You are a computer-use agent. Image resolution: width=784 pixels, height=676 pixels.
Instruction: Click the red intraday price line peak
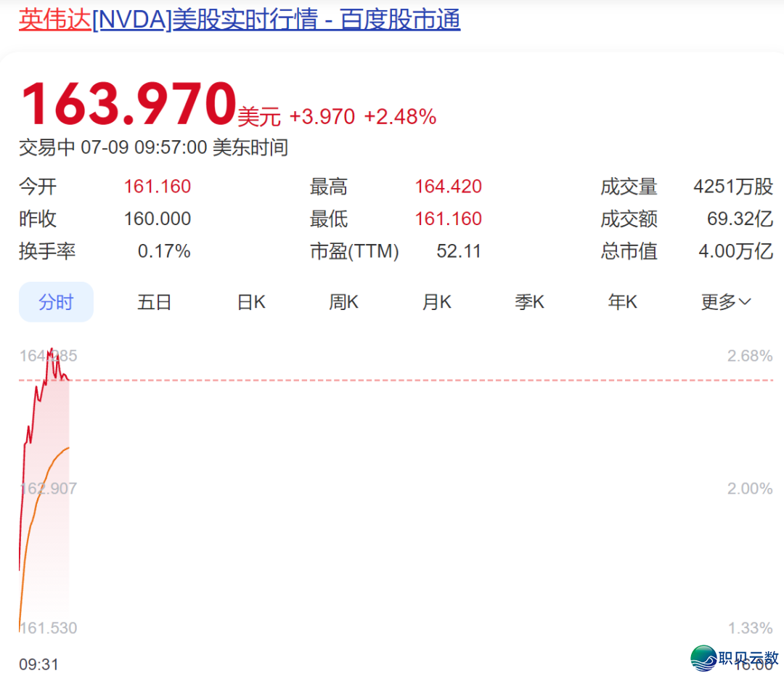pos(52,349)
